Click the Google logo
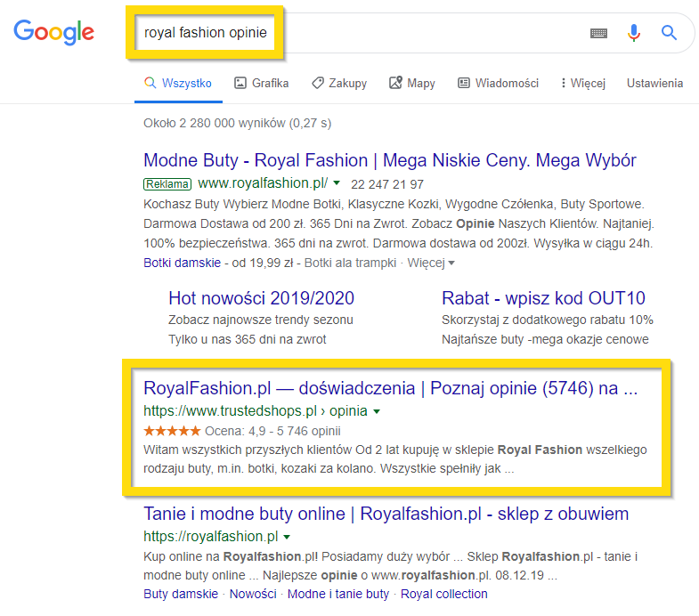 [54, 32]
